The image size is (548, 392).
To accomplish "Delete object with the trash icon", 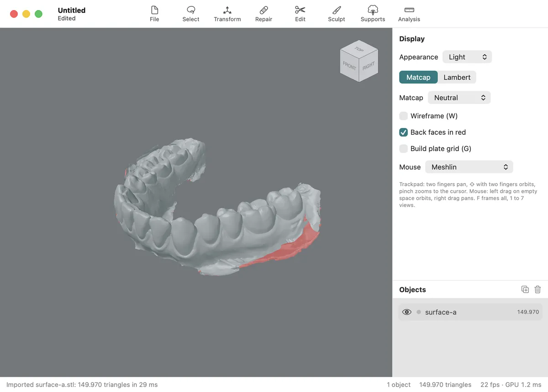I will click(537, 289).
